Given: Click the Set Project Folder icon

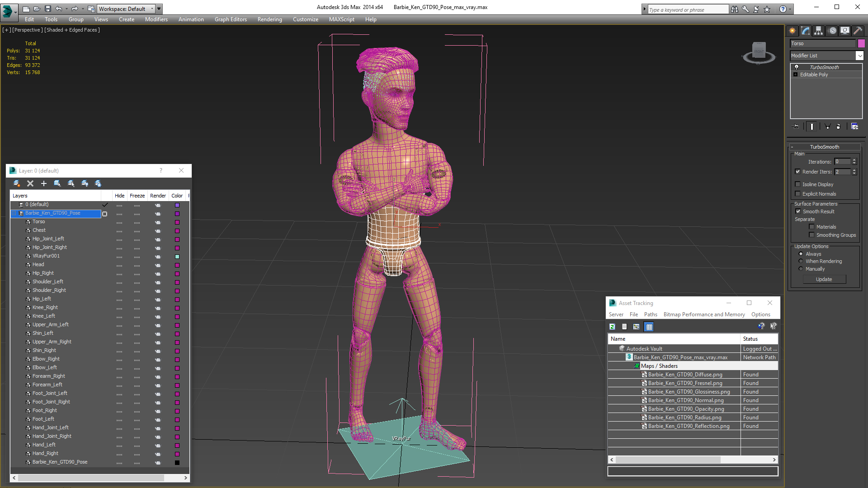Looking at the screenshot, I should 91,9.
